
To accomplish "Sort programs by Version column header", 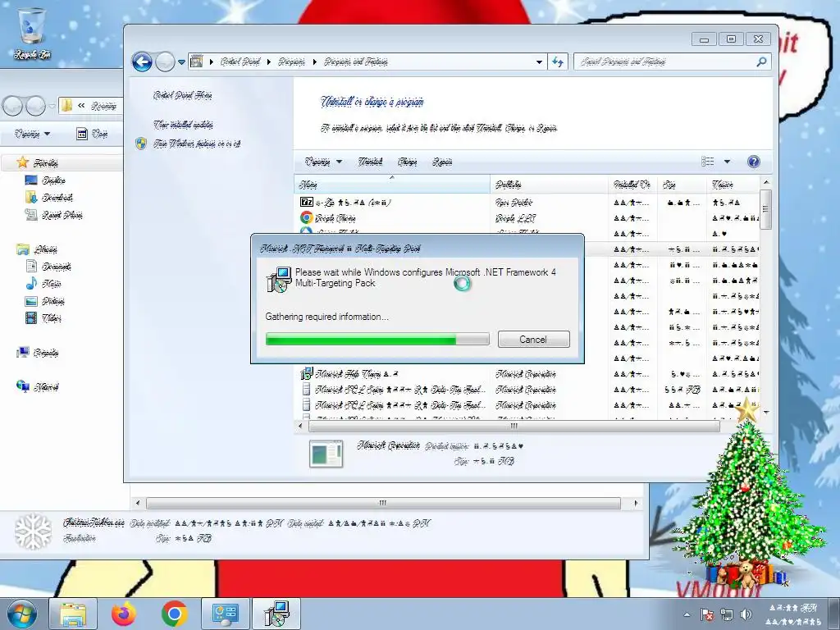I will click(733, 185).
